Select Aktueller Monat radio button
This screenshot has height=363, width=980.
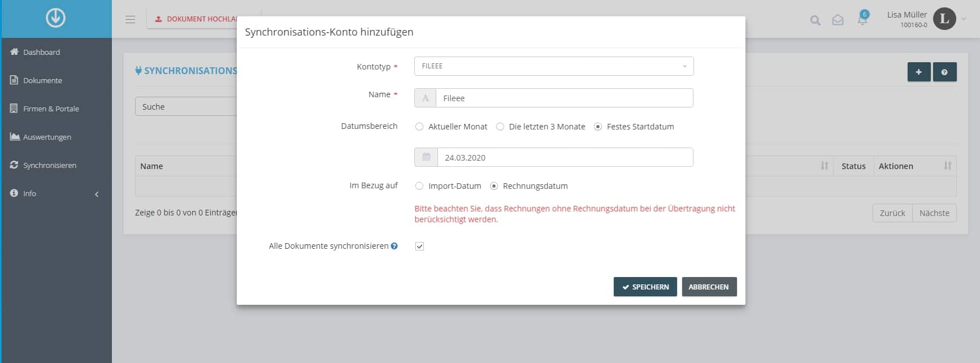pos(419,127)
